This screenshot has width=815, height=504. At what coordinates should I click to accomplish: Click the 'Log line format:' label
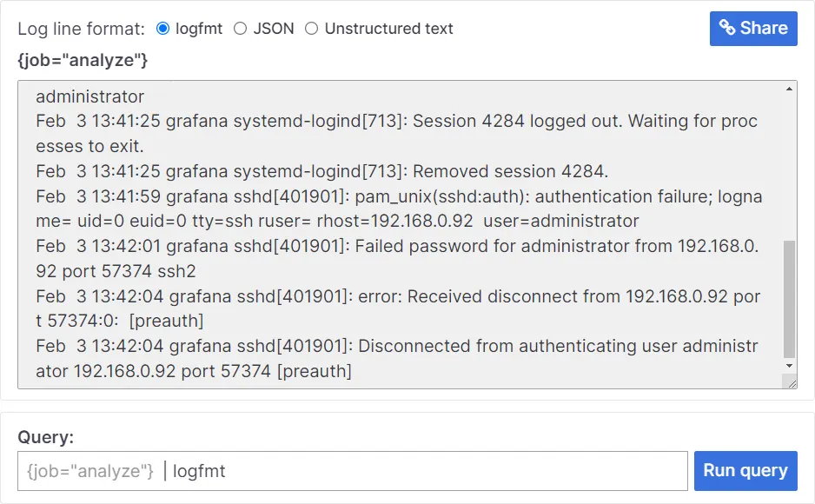(81, 29)
